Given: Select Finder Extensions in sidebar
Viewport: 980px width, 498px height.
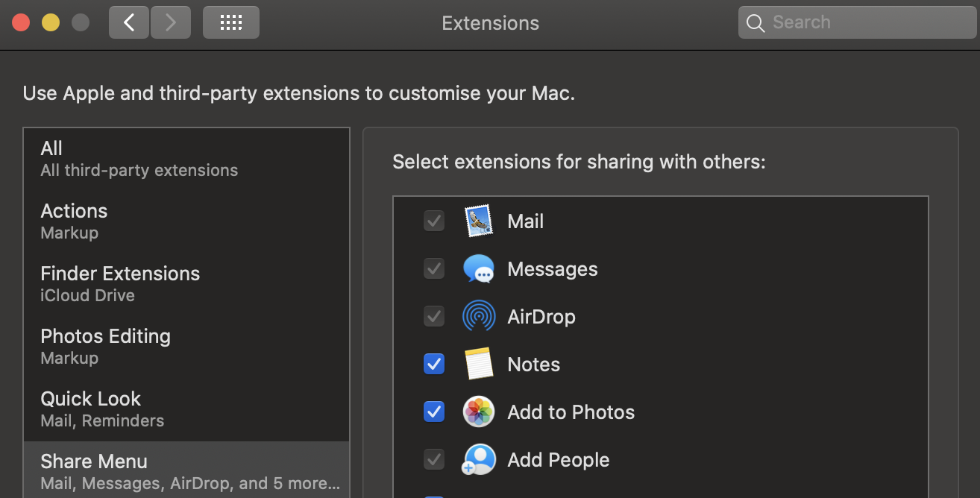Looking at the screenshot, I should pyautogui.click(x=186, y=284).
